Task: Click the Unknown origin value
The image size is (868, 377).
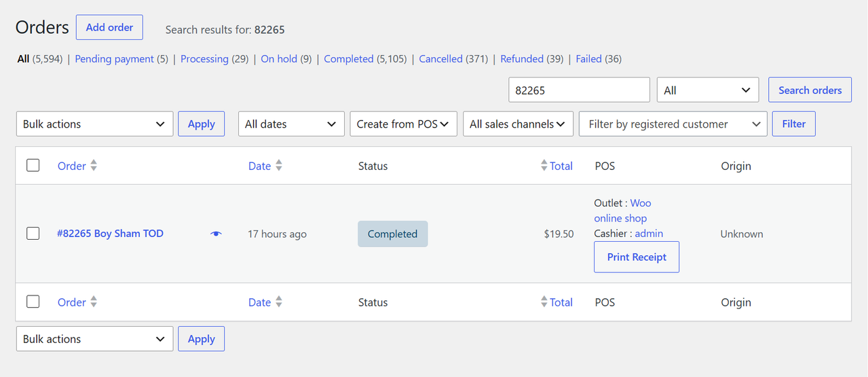Action: pos(742,234)
